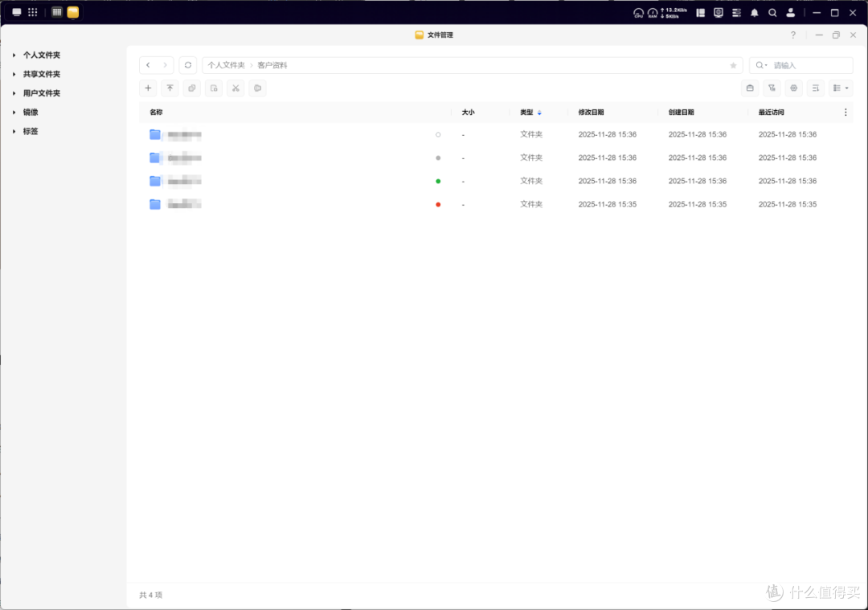Click the gray tag dot

pyautogui.click(x=438, y=158)
